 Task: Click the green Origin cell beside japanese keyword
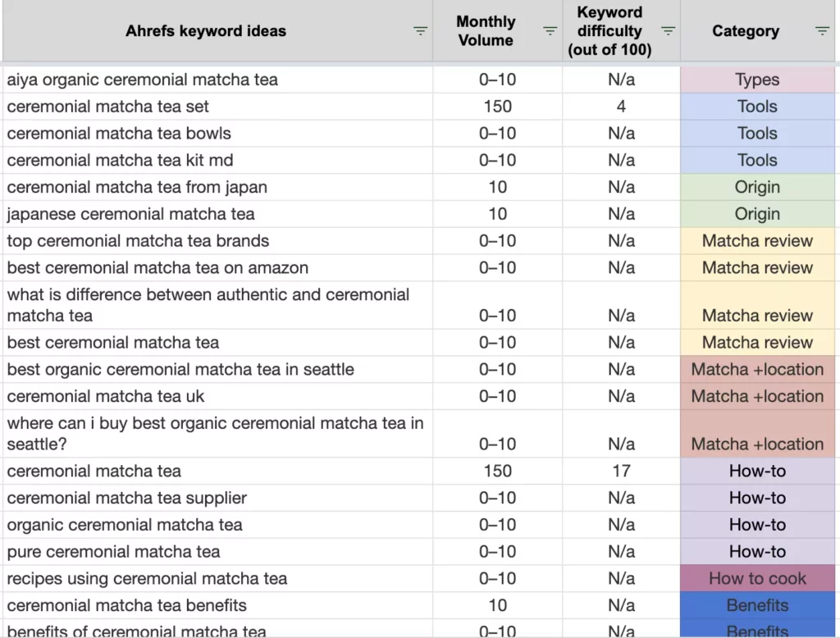click(756, 214)
